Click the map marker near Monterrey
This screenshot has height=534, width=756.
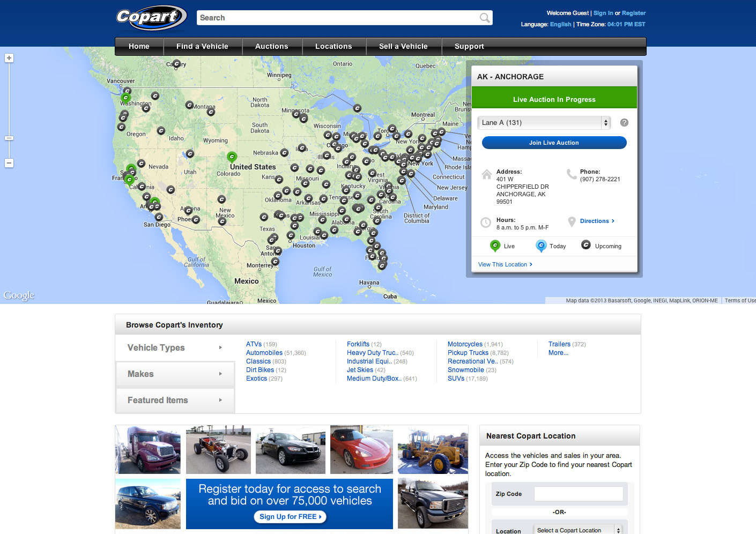coord(275,262)
